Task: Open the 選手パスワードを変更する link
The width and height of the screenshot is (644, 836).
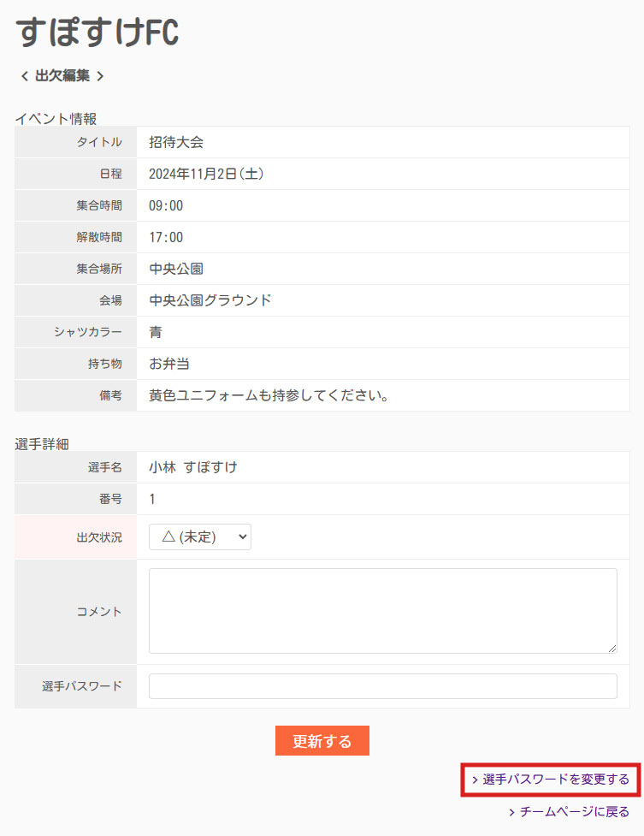Action: click(x=552, y=781)
